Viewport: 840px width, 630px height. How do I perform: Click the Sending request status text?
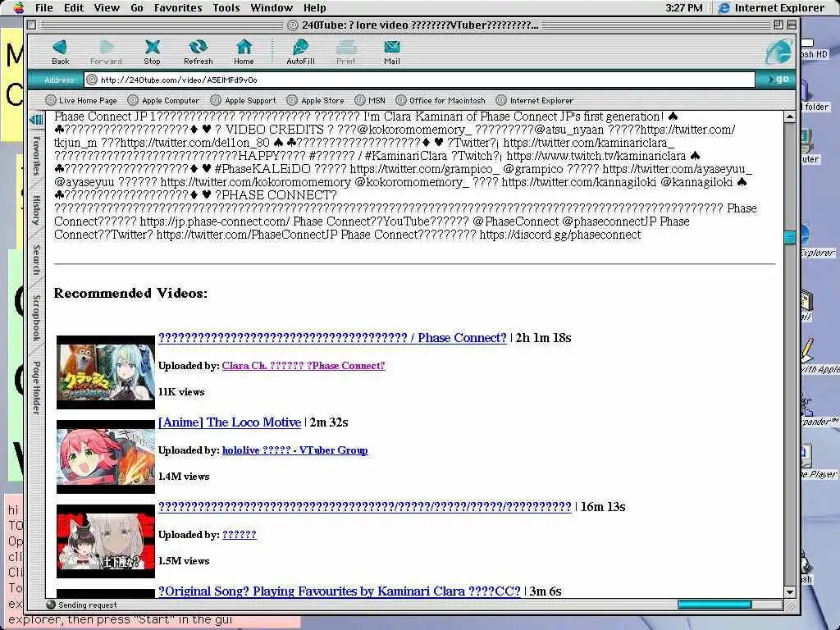point(87,605)
